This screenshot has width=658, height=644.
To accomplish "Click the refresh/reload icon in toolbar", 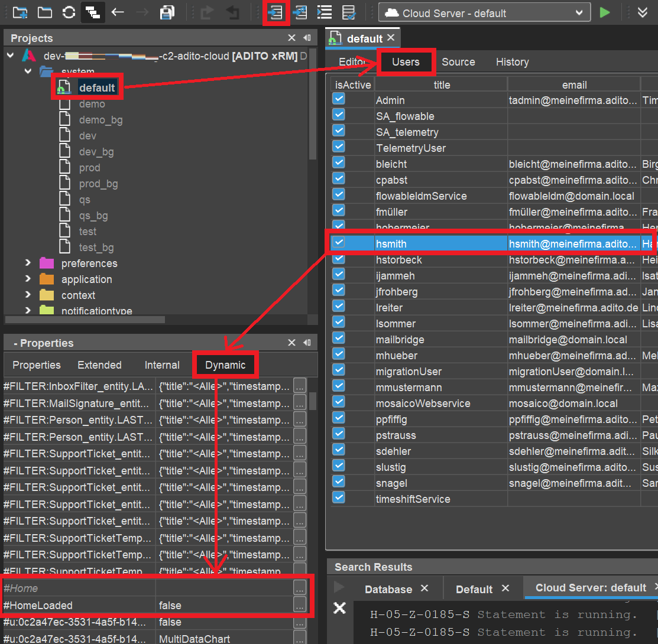I will (x=69, y=12).
